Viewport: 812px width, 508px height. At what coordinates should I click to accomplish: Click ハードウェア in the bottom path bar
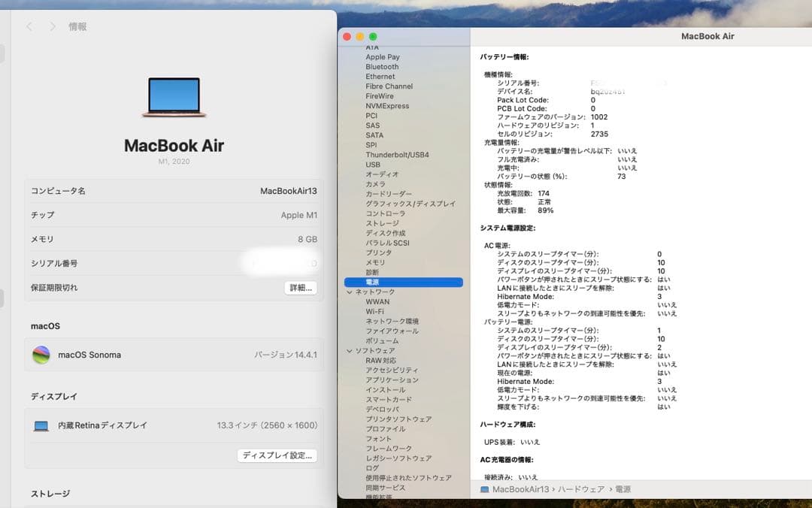click(x=581, y=489)
